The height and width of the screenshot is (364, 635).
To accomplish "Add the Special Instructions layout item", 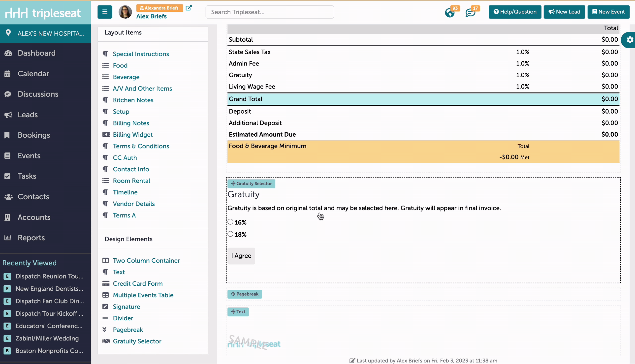I will (x=141, y=54).
